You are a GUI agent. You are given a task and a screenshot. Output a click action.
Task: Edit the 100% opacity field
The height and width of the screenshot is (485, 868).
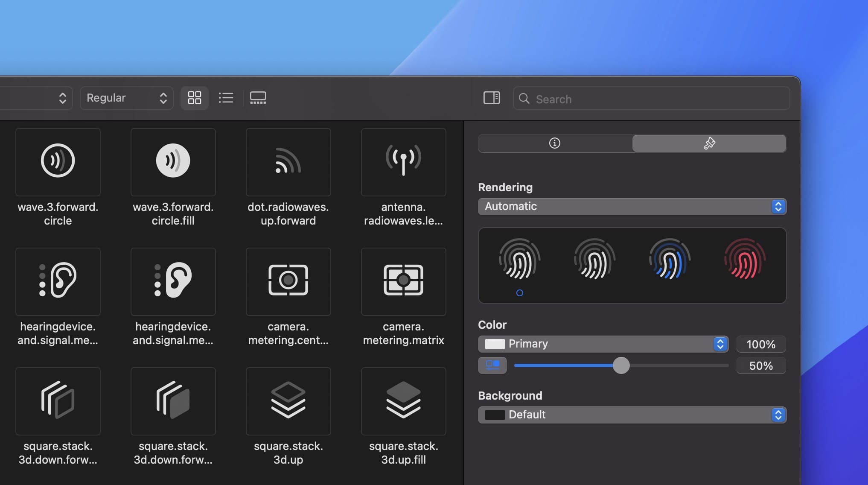pos(761,344)
